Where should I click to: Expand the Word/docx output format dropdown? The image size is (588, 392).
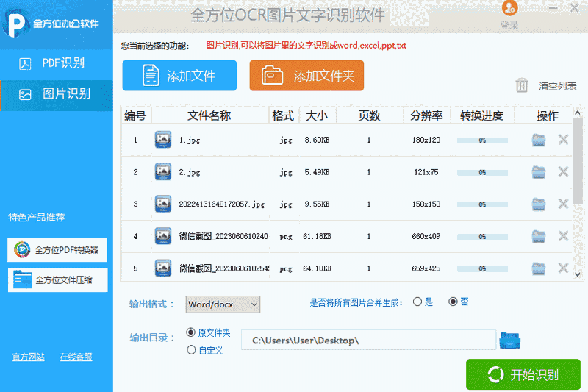point(223,304)
